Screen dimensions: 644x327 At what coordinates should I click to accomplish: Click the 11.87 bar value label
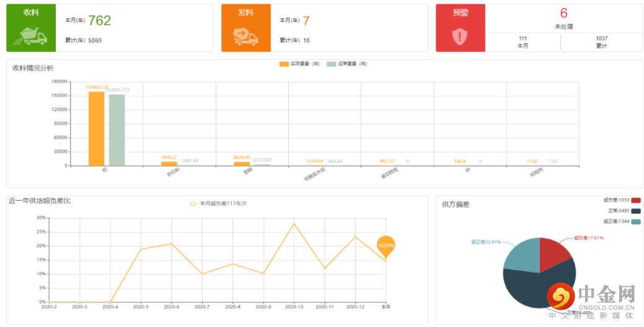(x=532, y=161)
